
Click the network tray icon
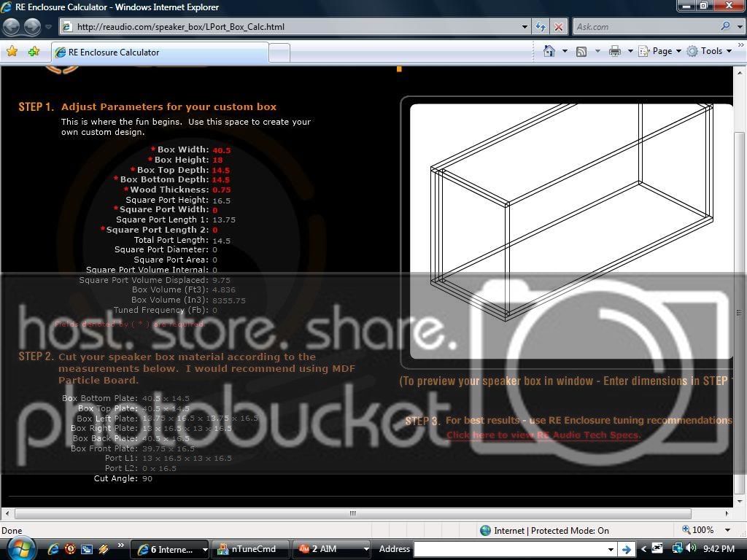point(677,548)
